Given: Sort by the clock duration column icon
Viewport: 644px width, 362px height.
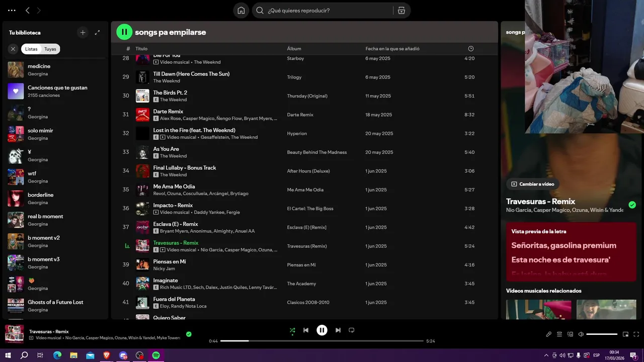Looking at the screenshot, I should pyautogui.click(x=471, y=49).
